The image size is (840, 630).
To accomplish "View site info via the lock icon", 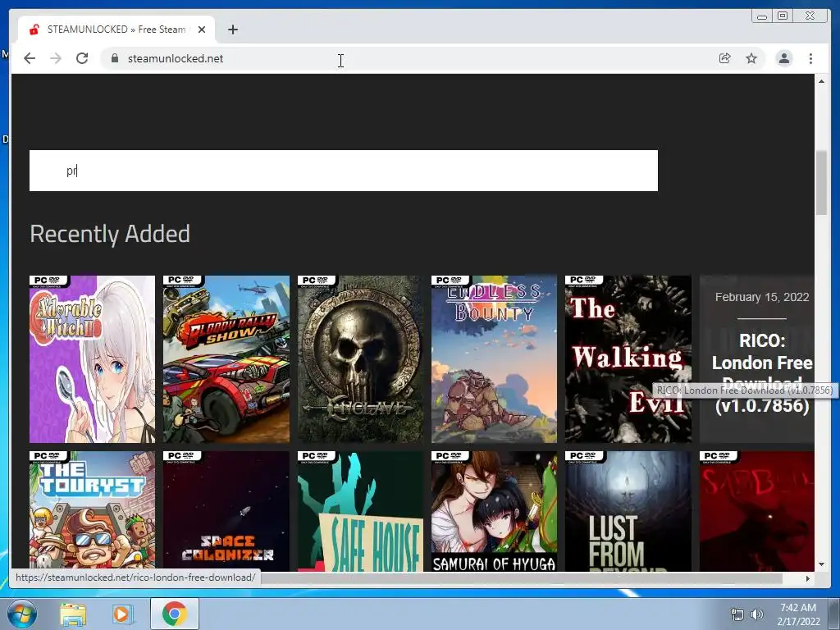I will 115,58.
